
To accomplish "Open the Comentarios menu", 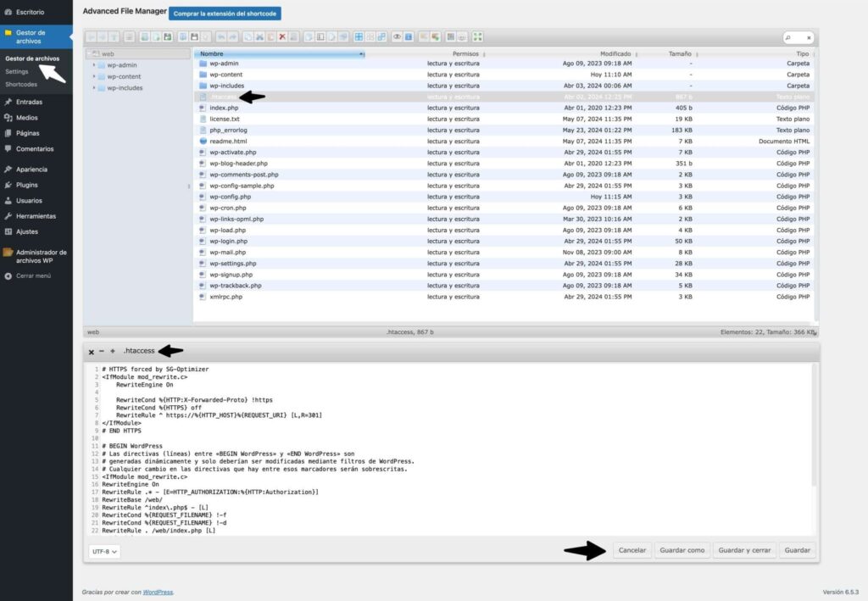I will [36, 149].
